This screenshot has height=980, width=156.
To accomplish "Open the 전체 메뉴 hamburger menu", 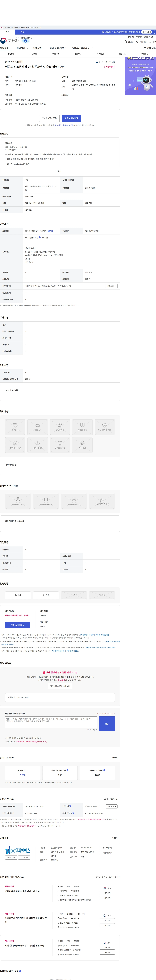I will click(x=149, y=48).
